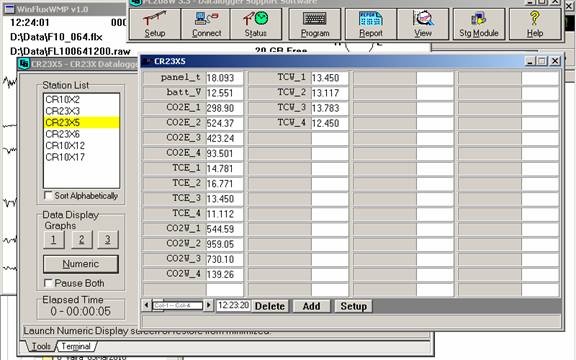Viewport: 576px width, 360px height.
Task: Click the CO2E_2 value 524.37
Action: (224, 123)
